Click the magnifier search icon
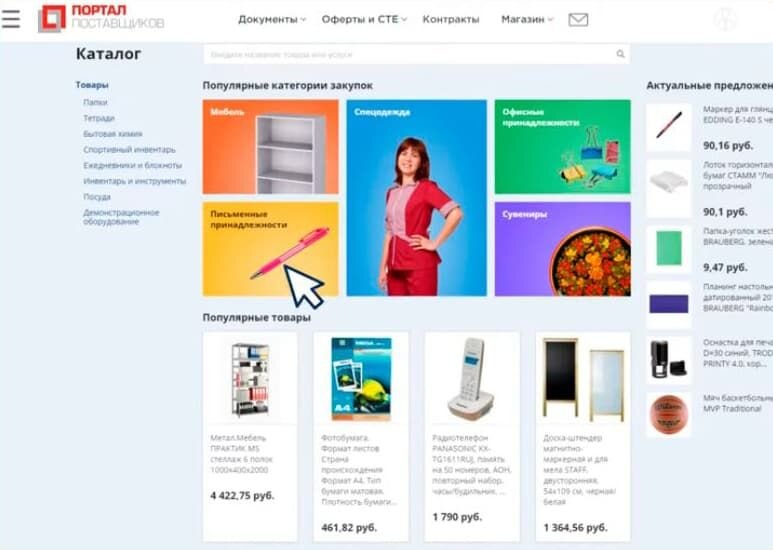Image resolution: width=773 pixels, height=550 pixels. pos(620,54)
